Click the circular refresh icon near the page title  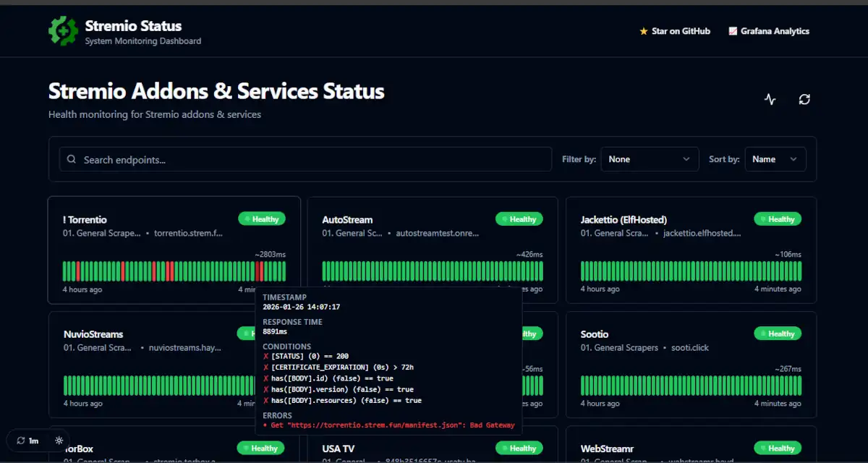pos(804,99)
